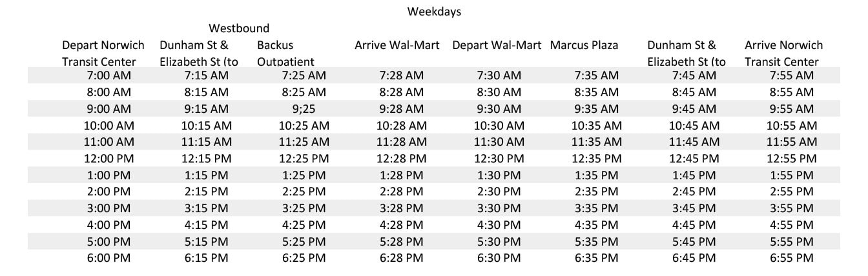Screen dimensions: 868x276
Task: Select the 9;25 Backus Outpatient entry
Action: [x=304, y=109]
